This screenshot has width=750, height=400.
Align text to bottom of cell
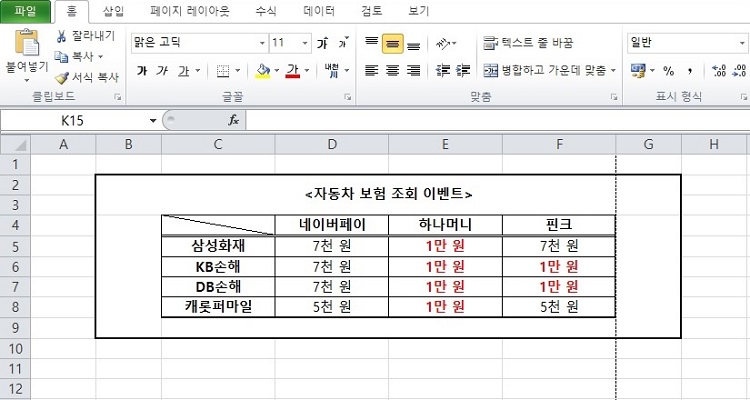pyautogui.click(x=413, y=44)
